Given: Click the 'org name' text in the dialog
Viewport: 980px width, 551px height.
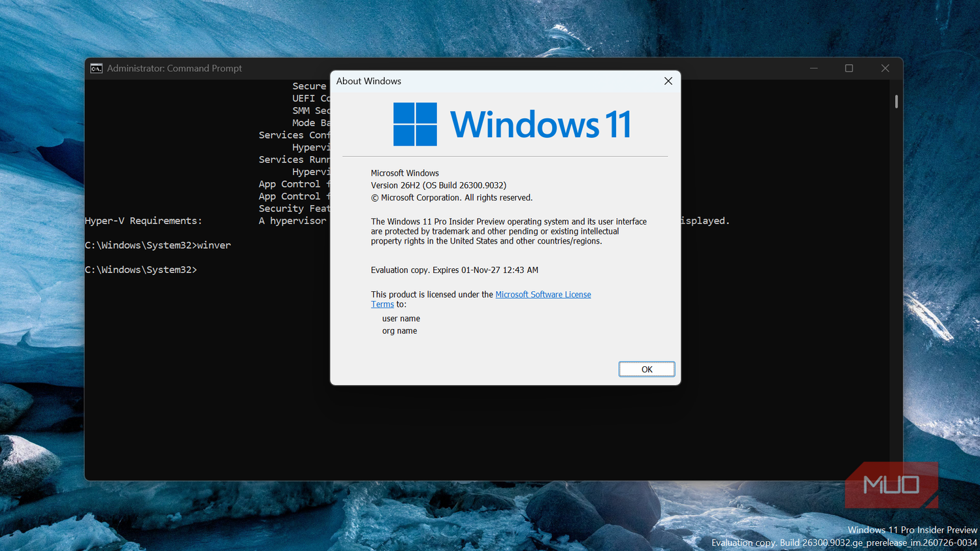Looking at the screenshot, I should [x=400, y=331].
